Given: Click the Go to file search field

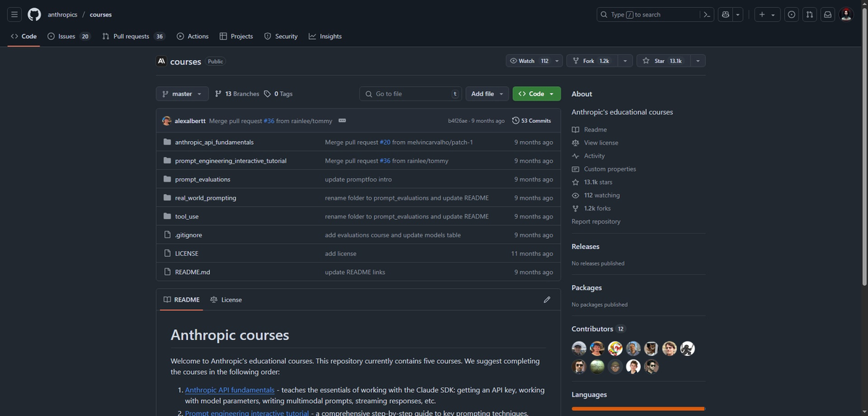Looking at the screenshot, I should [411, 94].
